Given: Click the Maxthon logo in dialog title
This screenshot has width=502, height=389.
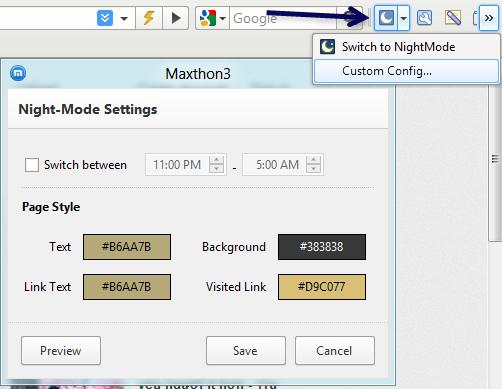Looking at the screenshot, I should click(18, 73).
